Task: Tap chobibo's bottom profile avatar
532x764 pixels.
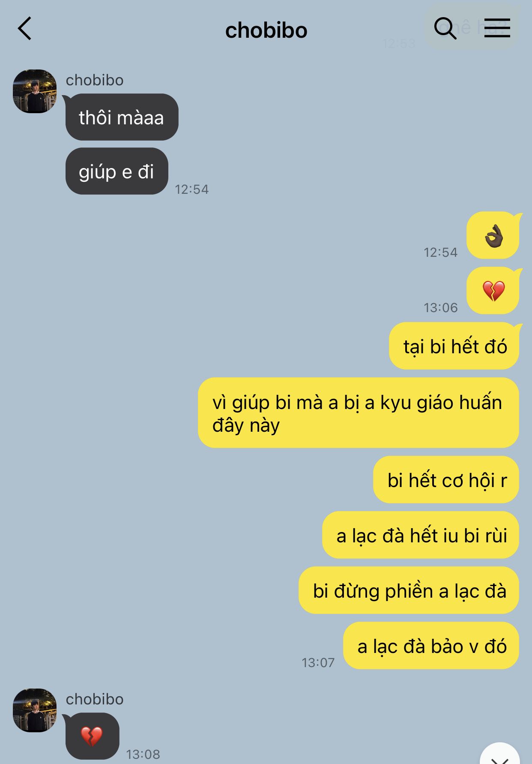Action: 35,710
